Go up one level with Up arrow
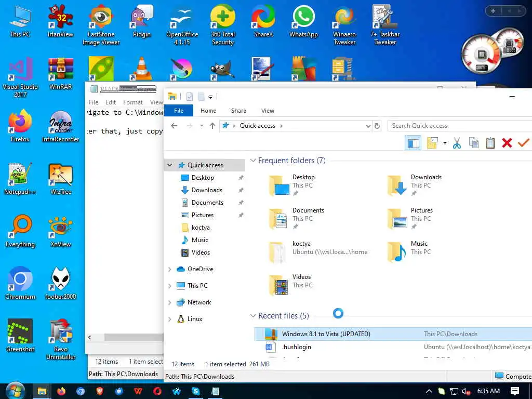The width and height of the screenshot is (532, 399). [212, 126]
